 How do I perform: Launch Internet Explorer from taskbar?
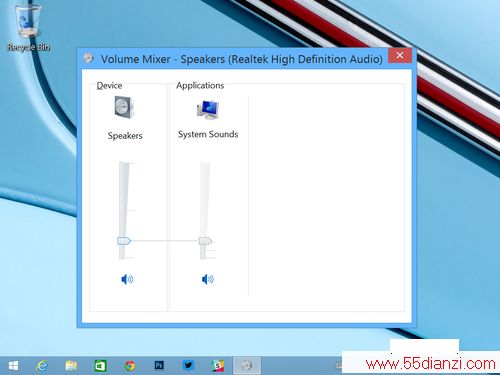pyautogui.click(x=42, y=366)
